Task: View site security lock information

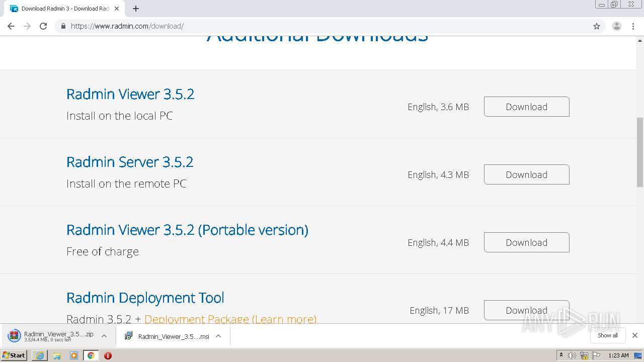Action: pyautogui.click(x=63, y=26)
